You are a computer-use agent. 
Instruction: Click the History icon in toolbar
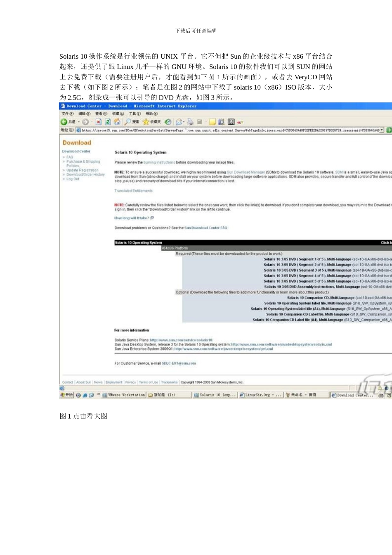[168, 122]
